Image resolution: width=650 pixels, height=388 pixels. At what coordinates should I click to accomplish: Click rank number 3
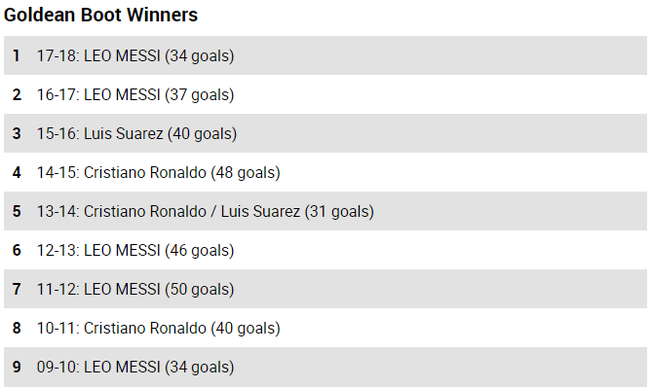coord(17,133)
